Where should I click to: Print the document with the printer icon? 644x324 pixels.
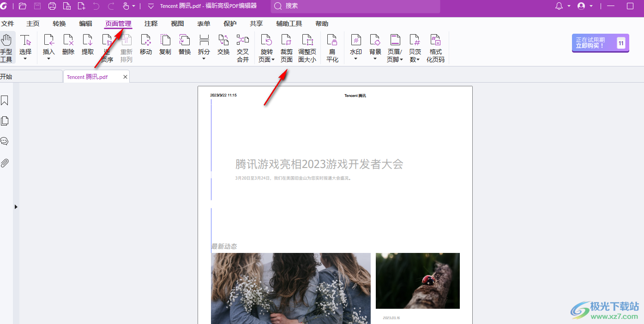pyautogui.click(x=52, y=6)
